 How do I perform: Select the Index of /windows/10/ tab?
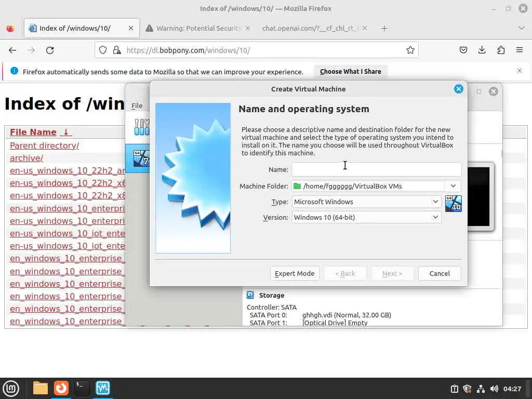(x=82, y=28)
